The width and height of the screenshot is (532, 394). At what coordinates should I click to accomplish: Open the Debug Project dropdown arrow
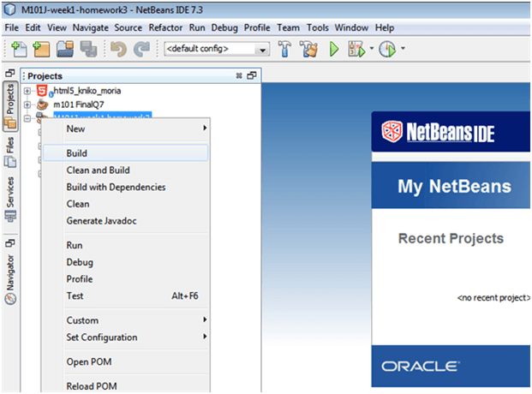pos(372,49)
